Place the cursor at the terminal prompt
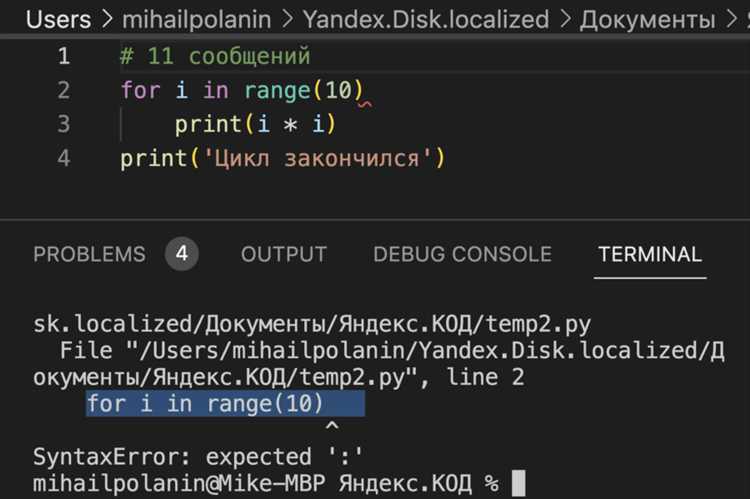Screen dimensions: 750x499 pos(518,484)
